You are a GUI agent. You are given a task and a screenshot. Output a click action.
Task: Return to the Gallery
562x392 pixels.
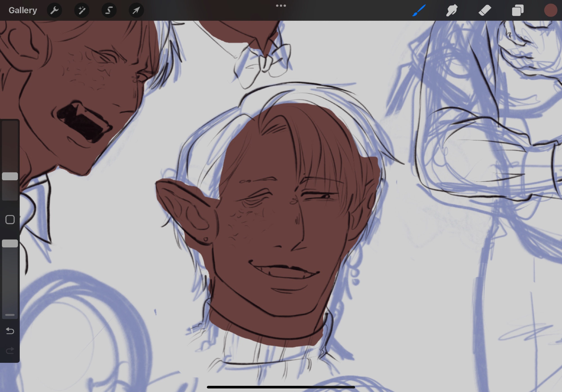(x=23, y=11)
